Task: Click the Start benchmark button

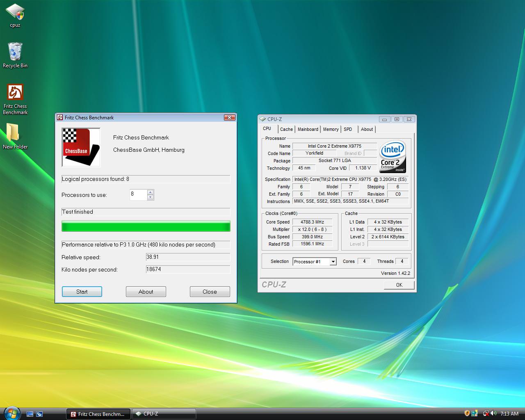Action: pos(82,292)
